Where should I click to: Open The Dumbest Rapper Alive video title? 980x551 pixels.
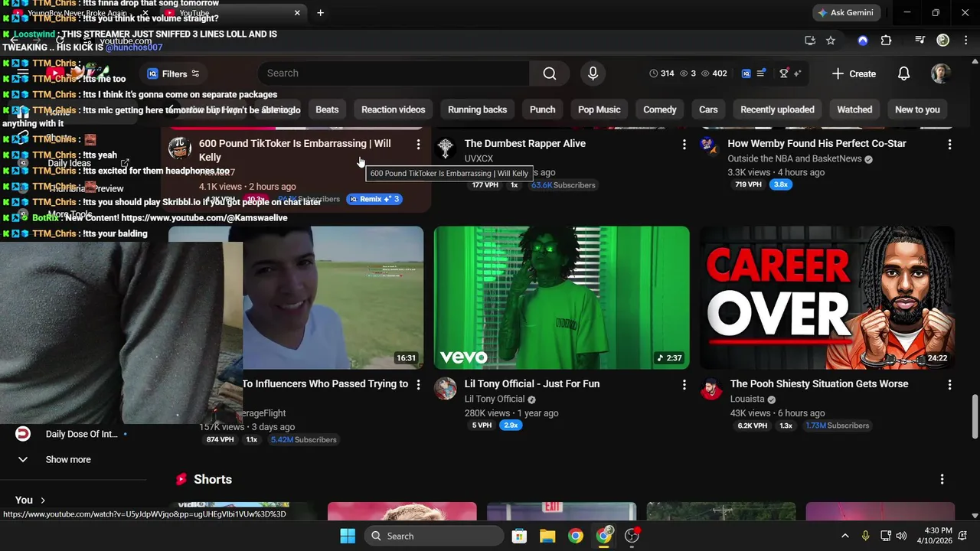tap(524, 143)
